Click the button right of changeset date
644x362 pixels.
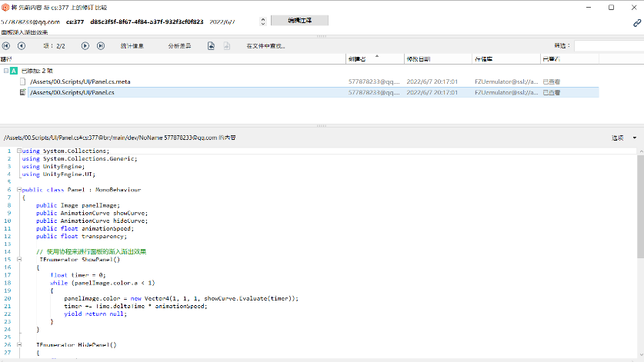tap(299, 21)
